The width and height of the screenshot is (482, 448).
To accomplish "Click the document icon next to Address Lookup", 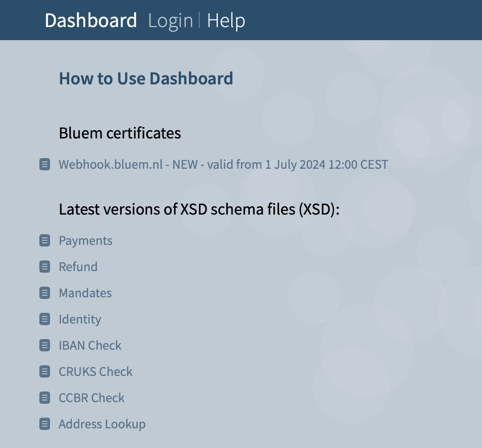I will coord(44,424).
